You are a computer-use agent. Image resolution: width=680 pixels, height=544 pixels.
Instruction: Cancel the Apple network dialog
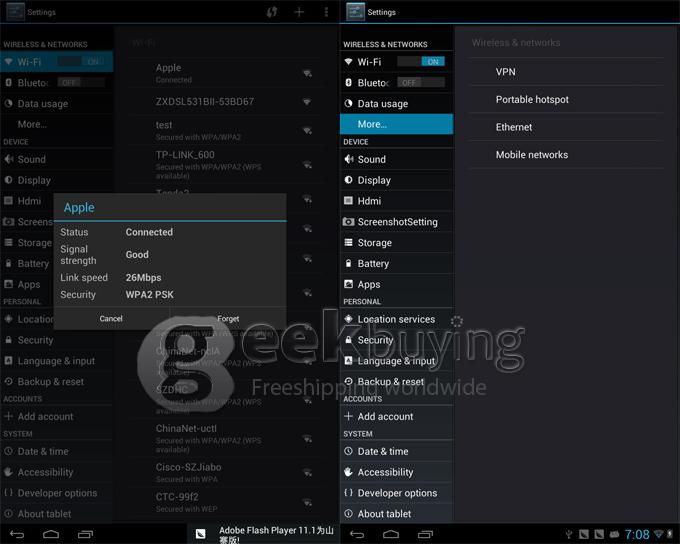click(x=111, y=318)
